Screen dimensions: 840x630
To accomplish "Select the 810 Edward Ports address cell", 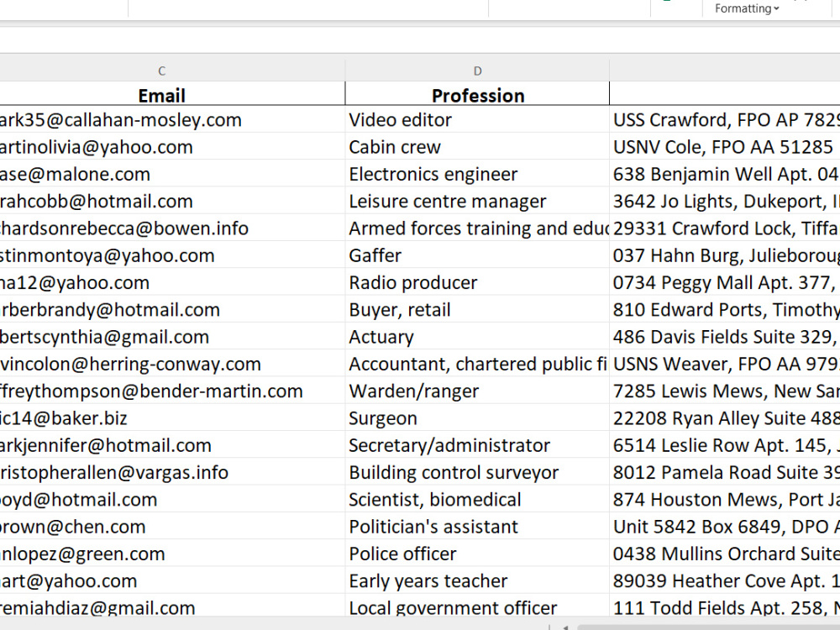I will (725, 310).
